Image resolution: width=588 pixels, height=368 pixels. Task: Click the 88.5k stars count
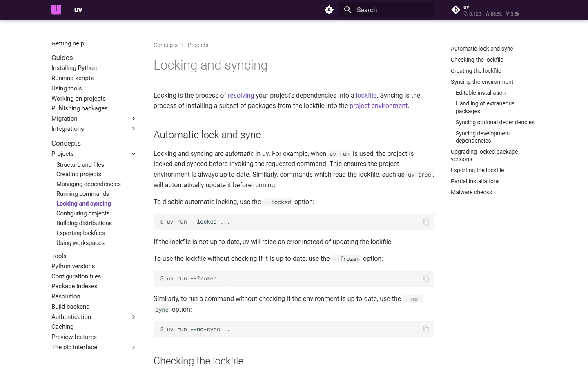point(494,14)
